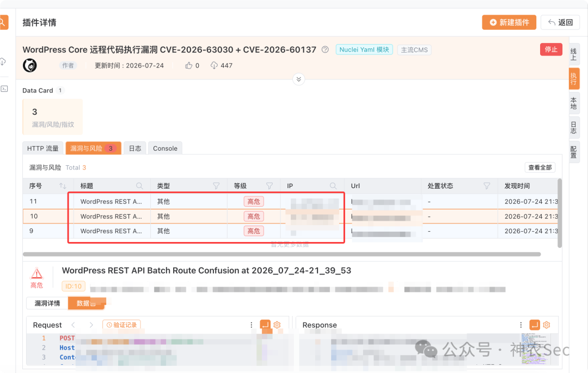
Task: Open the 漏洞详情 tab
Action: point(47,303)
